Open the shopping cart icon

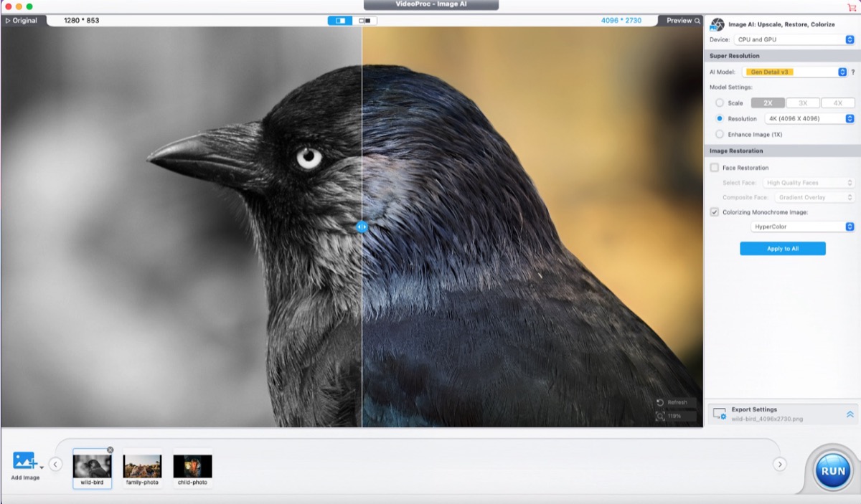coord(852,6)
